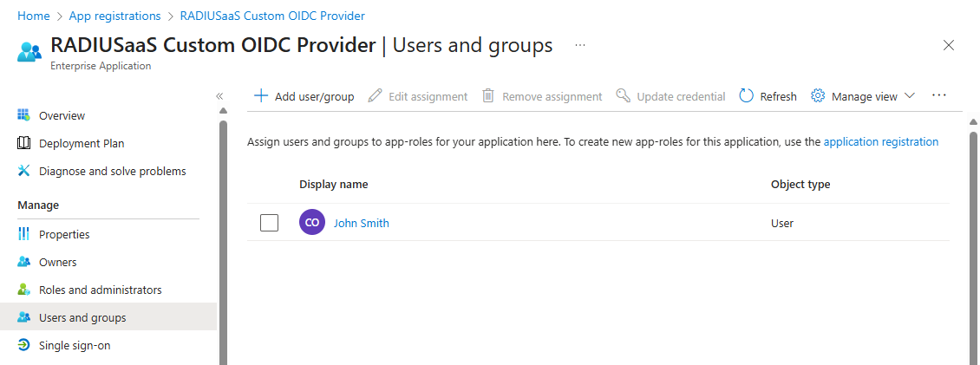Click the User object type cell

click(x=782, y=223)
